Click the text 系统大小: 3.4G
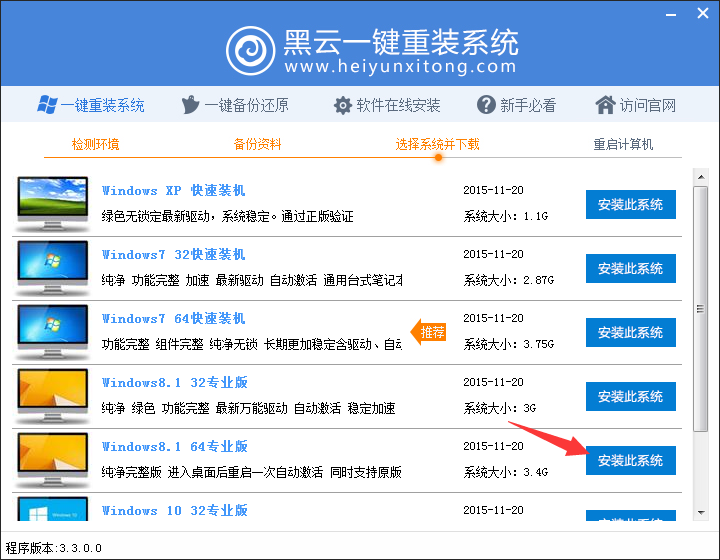This screenshot has width=720, height=560. 506,472
